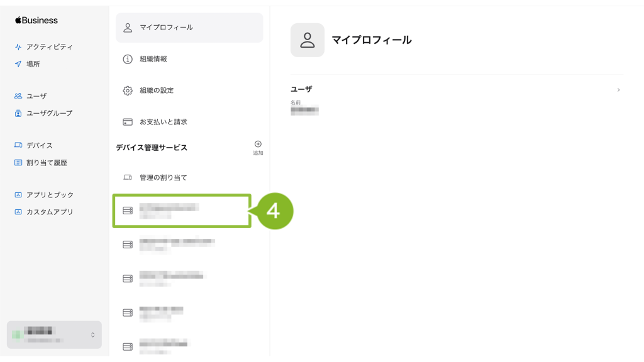644x362 pixels.
Task: Open the account switcher at bottom left
Action: click(x=54, y=334)
